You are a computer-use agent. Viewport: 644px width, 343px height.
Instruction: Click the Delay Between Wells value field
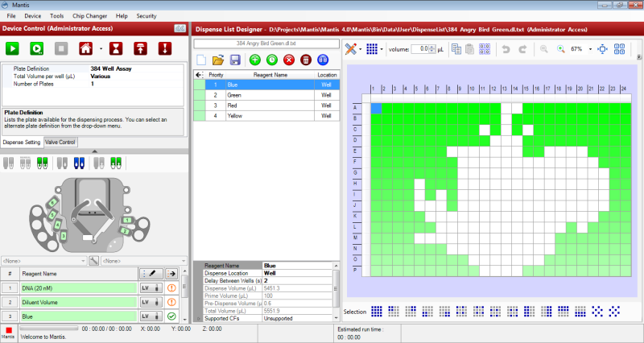pyautogui.click(x=297, y=280)
